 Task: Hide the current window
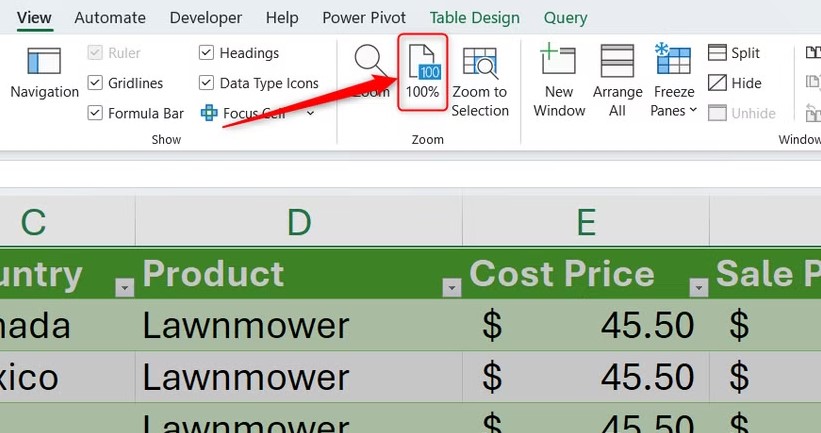pos(735,83)
